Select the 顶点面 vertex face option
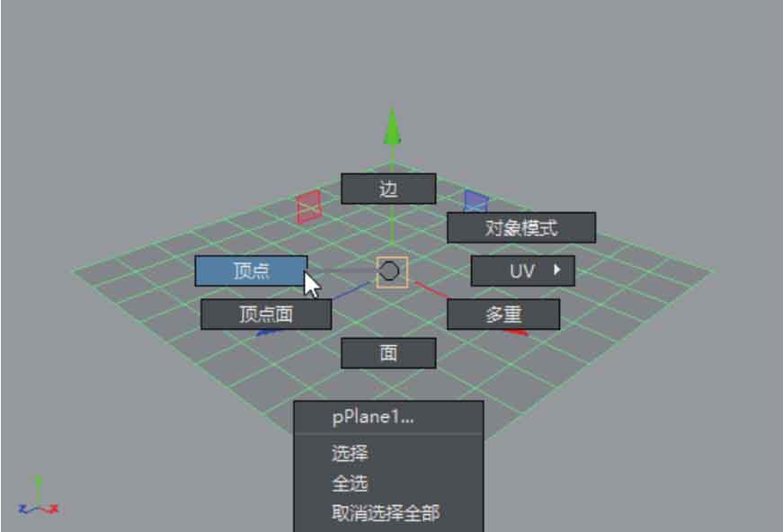 click(266, 315)
